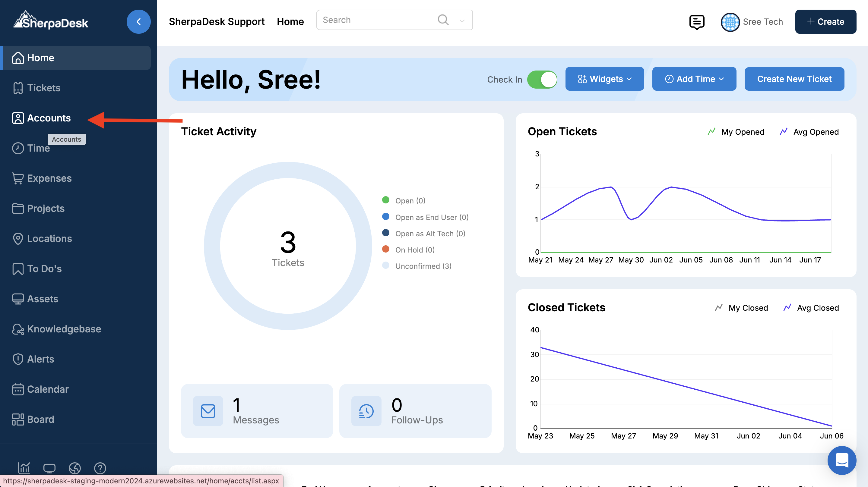The image size is (868, 487).
Task: Toggle the My Opened series legend
Action: [736, 132]
